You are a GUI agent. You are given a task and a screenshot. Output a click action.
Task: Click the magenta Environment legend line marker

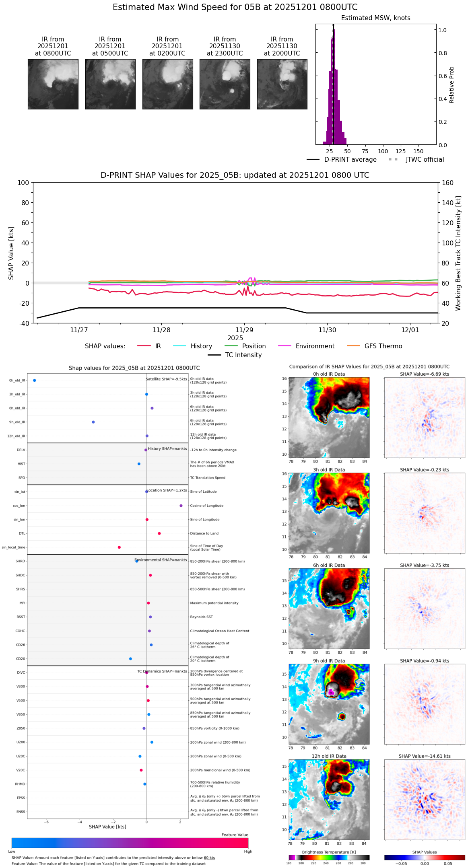click(x=284, y=346)
